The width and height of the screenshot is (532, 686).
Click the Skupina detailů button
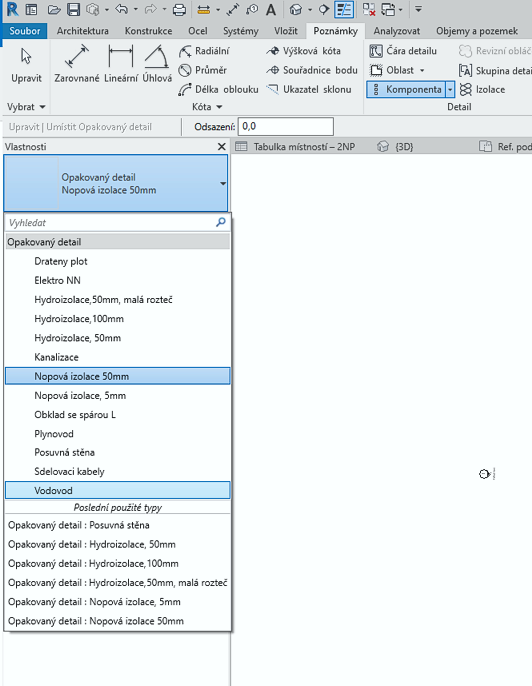[495, 70]
